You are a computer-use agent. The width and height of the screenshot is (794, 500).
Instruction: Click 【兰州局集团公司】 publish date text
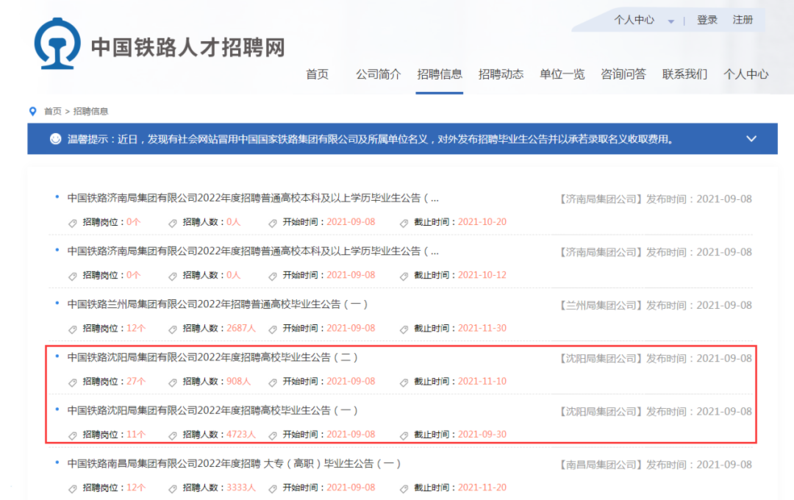[656, 305]
